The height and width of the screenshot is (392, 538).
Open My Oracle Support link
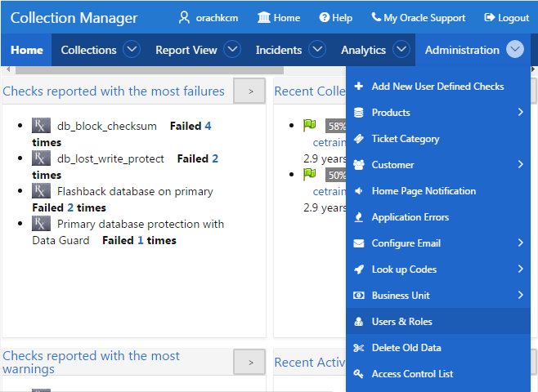[x=419, y=18]
